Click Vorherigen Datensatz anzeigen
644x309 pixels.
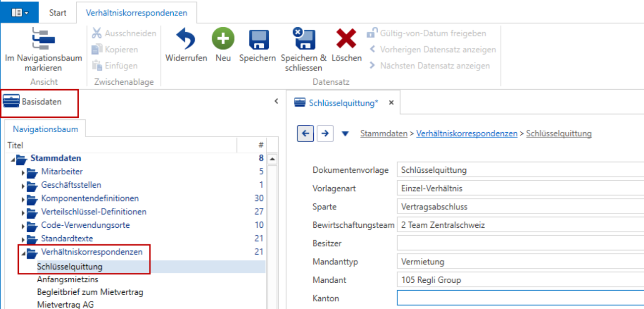tap(432, 50)
